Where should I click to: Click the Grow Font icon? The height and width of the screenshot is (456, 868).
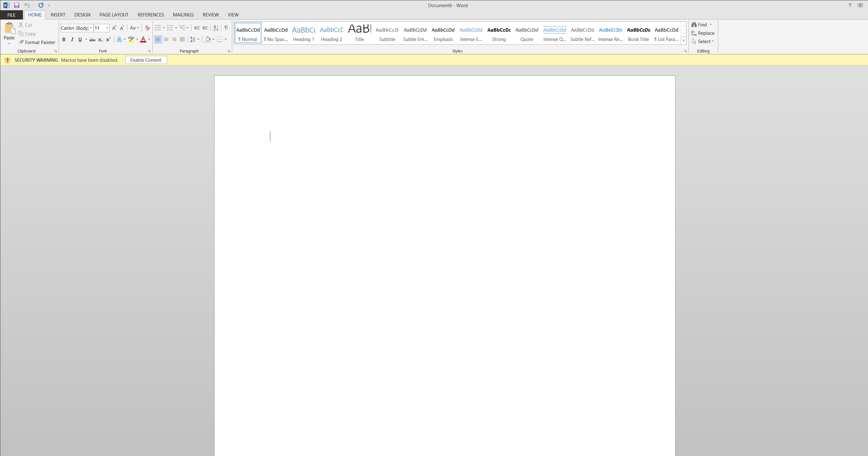coord(114,28)
